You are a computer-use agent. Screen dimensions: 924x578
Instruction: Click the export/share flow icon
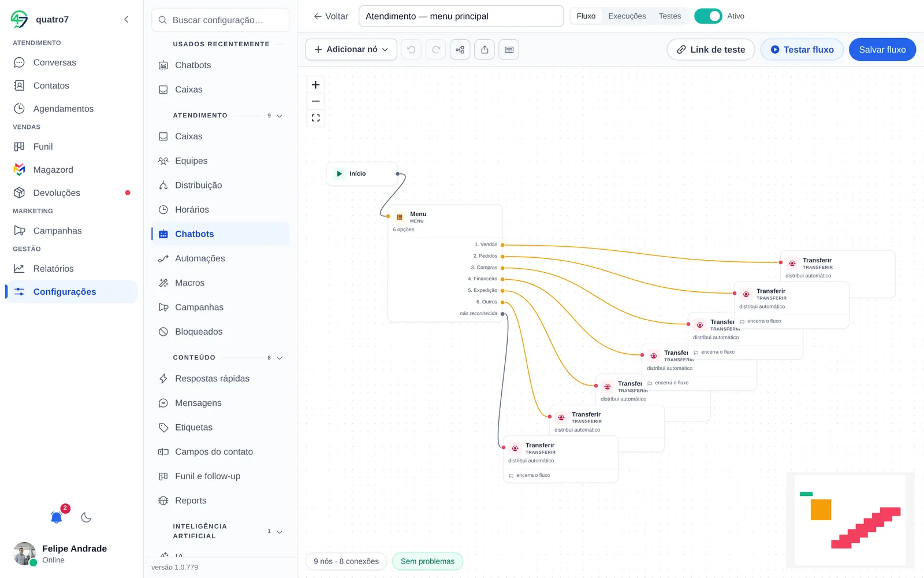(x=485, y=50)
